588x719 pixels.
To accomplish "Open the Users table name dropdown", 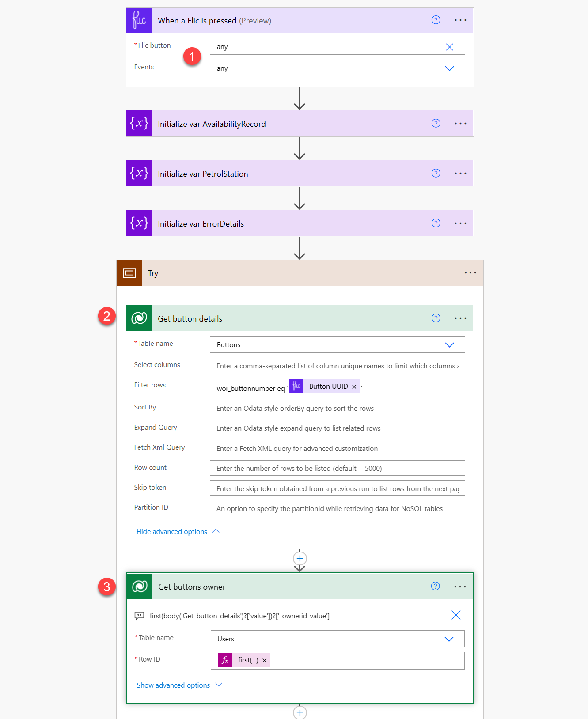I will [449, 639].
